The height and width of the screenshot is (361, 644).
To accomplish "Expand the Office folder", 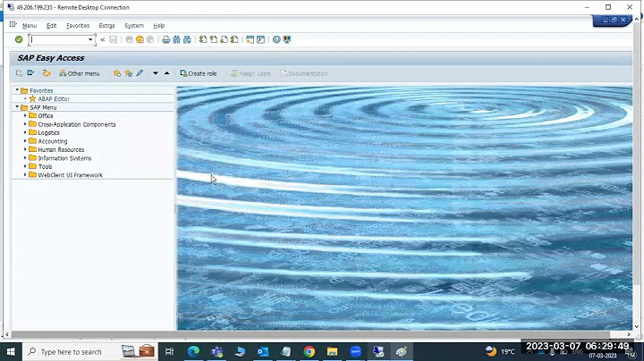I will [25, 115].
